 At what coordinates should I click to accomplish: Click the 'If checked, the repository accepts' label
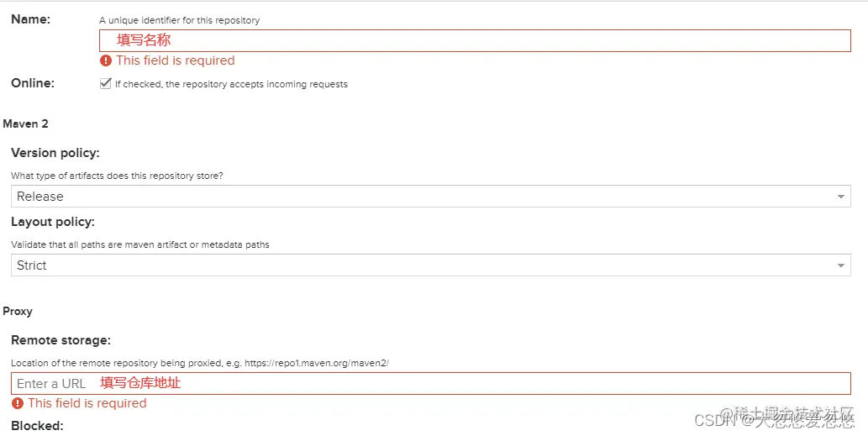click(x=231, y=84)
